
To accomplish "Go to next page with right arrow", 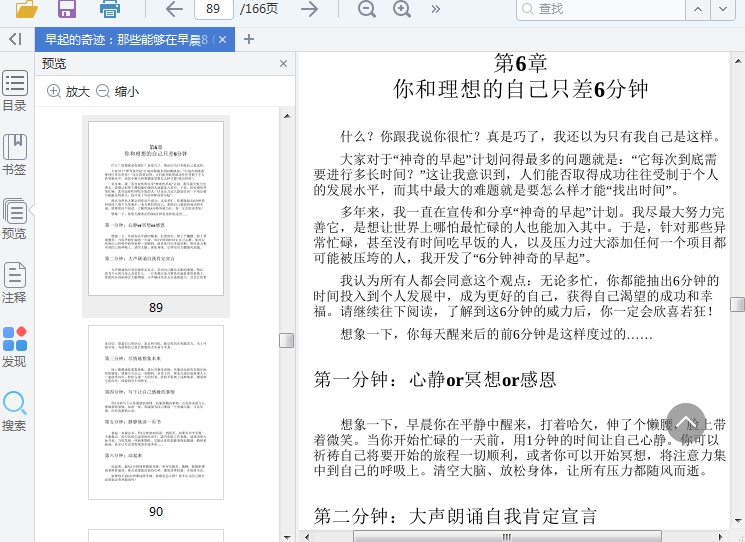I will [310, 9].
